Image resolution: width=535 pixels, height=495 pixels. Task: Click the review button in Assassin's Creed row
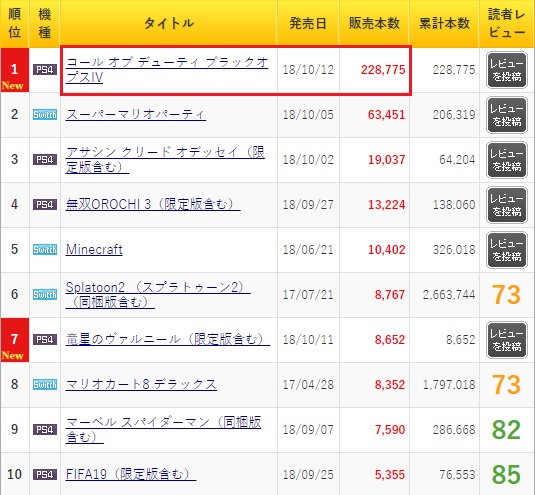[507, 160]
